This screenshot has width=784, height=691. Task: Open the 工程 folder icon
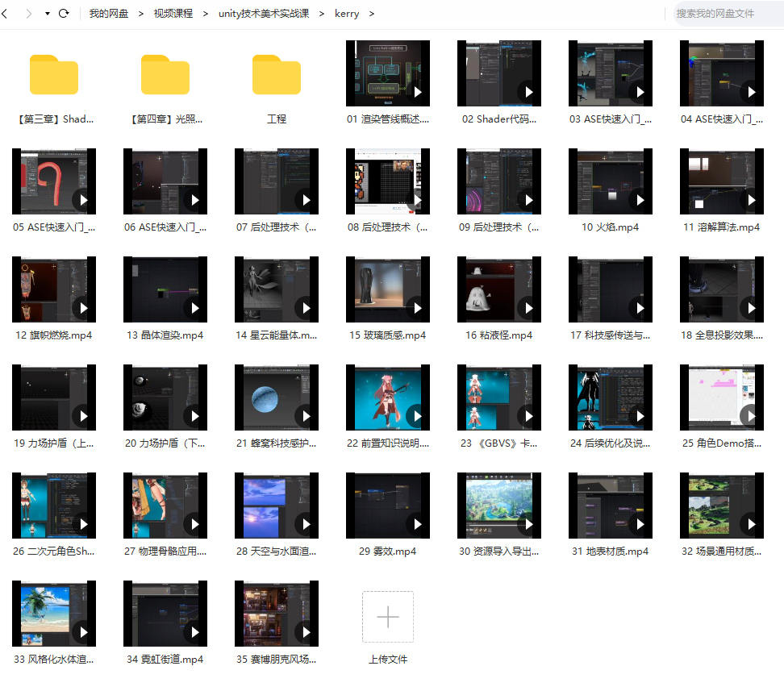277,75
